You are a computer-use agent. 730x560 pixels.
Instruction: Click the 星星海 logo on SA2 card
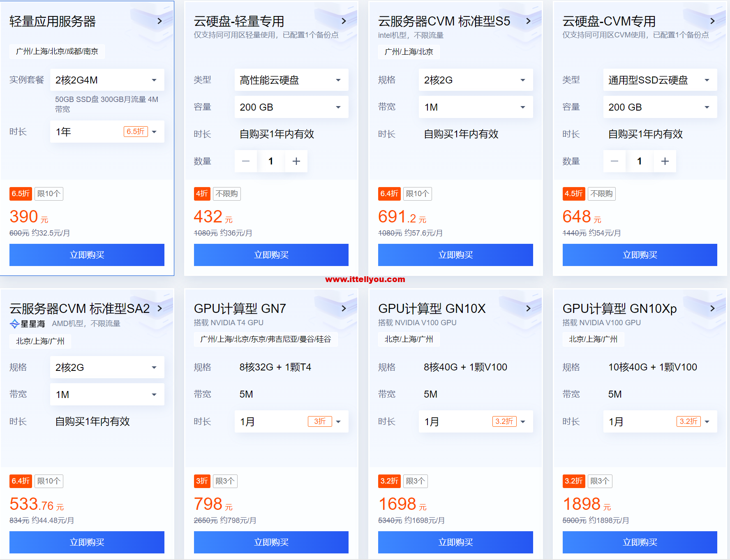pos(27,324)
